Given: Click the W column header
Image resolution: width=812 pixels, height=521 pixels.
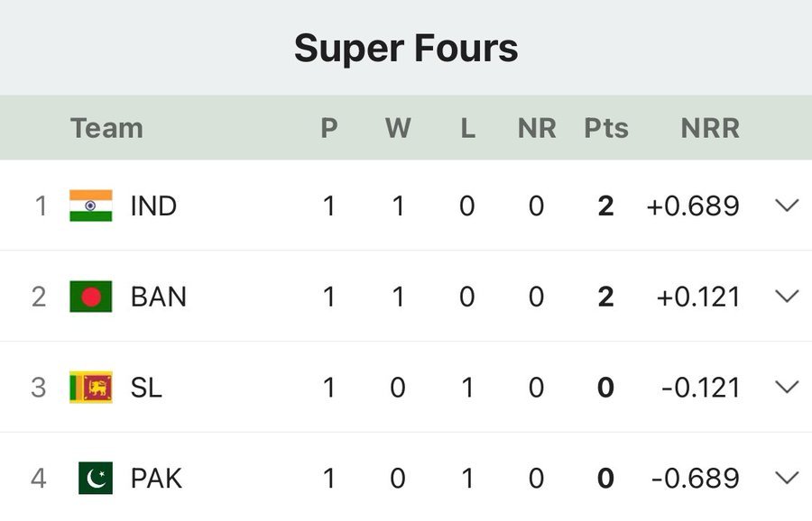Looking at the screenshot, I should 398,128.
